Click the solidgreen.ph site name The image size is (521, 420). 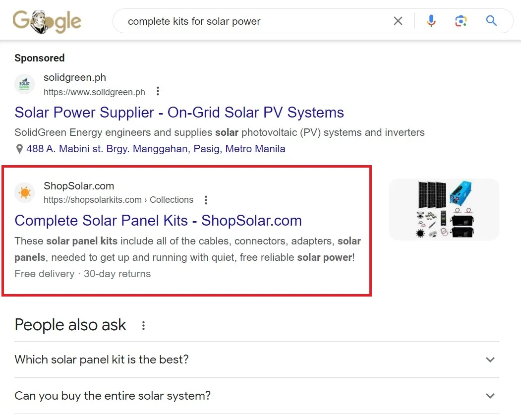pos(75,77)
